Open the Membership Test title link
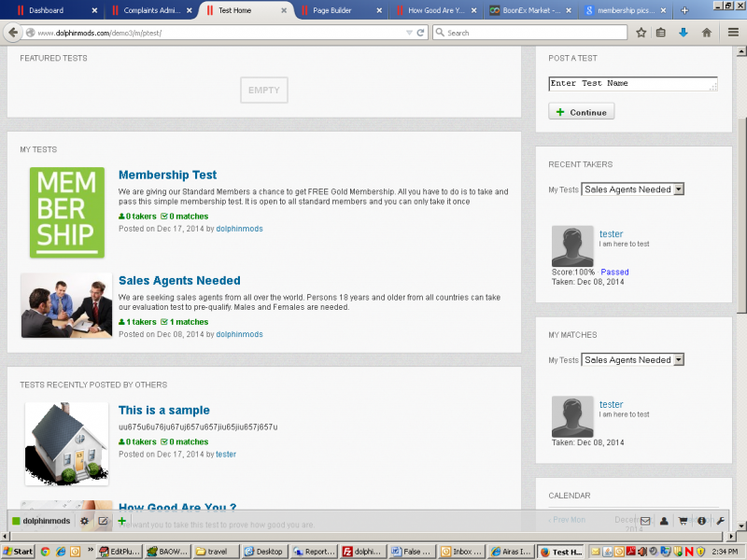The height and width of the screenshot is (560, 747). click(168, 175)
